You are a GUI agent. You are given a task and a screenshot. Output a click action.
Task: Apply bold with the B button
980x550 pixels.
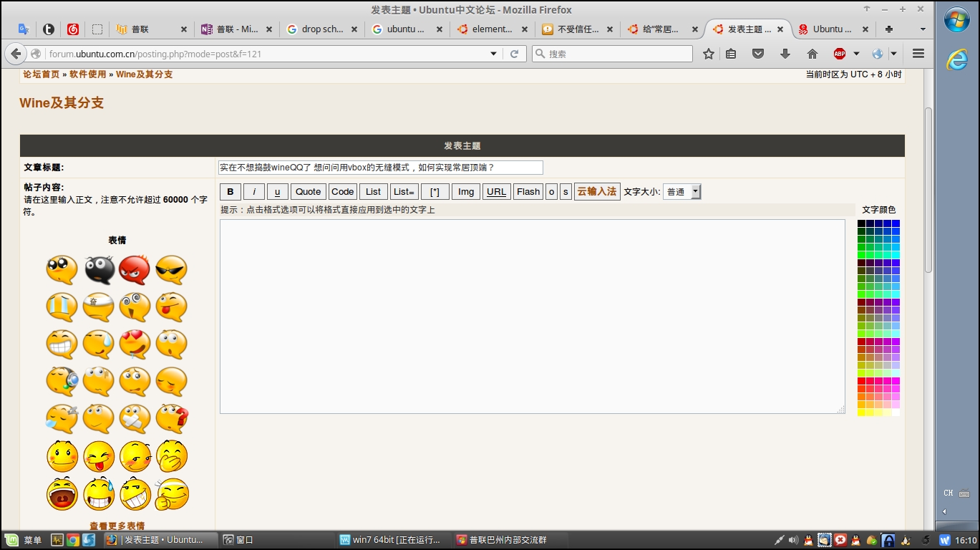point(230,192)
